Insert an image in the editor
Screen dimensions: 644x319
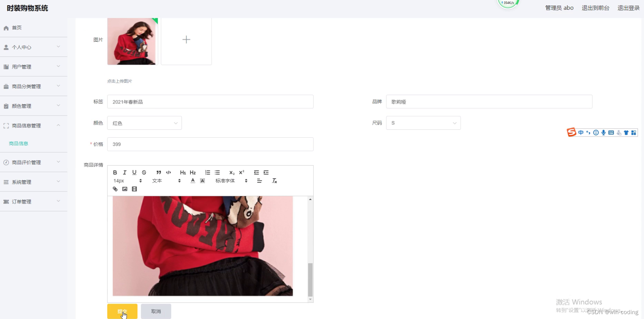coord(125,189)
